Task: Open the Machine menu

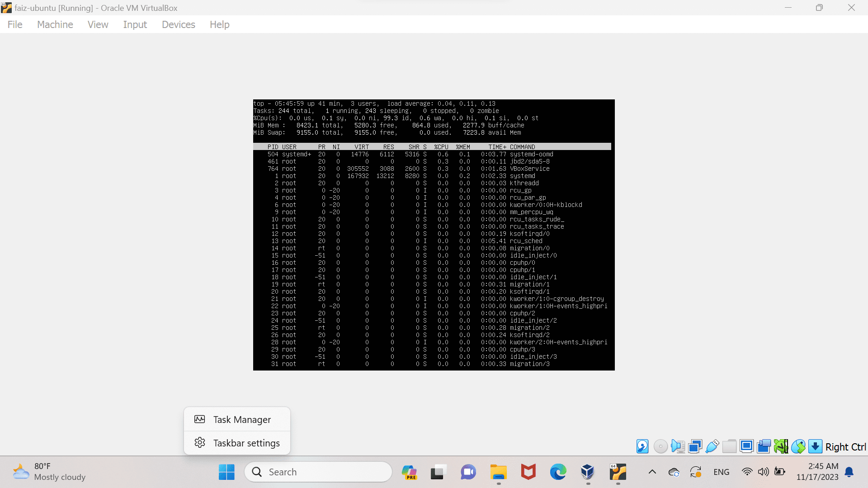Action: coord(55,24)
